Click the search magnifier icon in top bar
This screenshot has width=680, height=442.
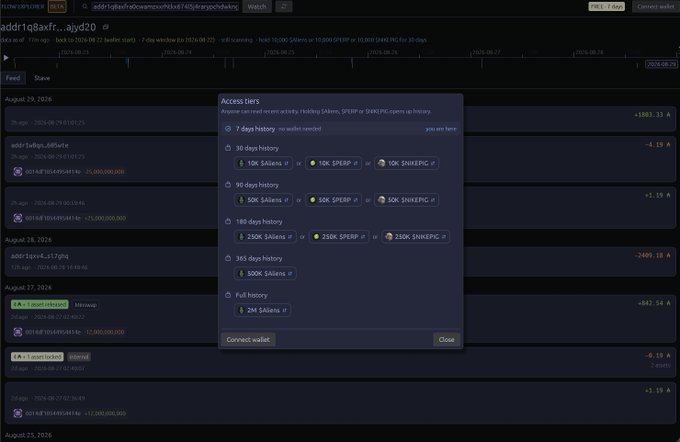click(85, 7)
